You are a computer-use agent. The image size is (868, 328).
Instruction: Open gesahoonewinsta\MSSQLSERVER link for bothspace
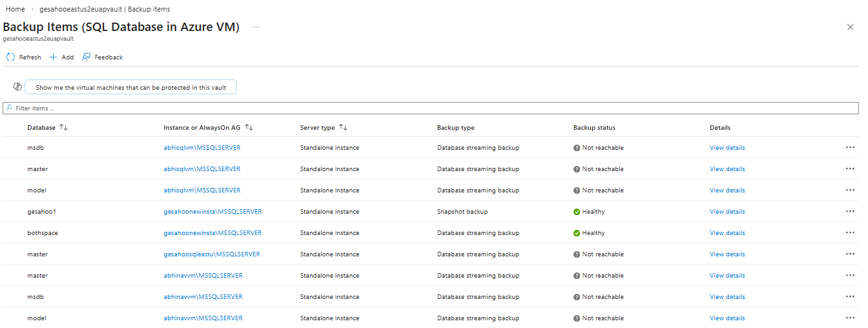pos(213,233)
